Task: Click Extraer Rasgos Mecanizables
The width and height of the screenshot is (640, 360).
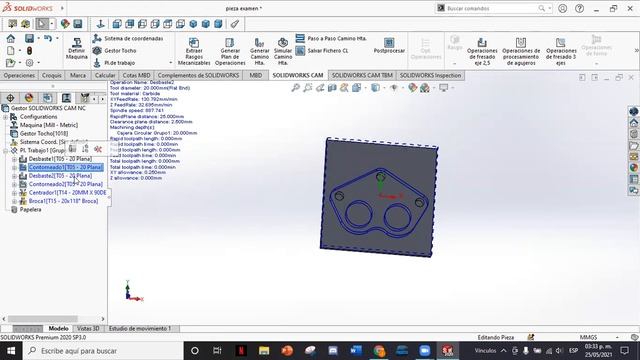Action: (x=194, y=51)
